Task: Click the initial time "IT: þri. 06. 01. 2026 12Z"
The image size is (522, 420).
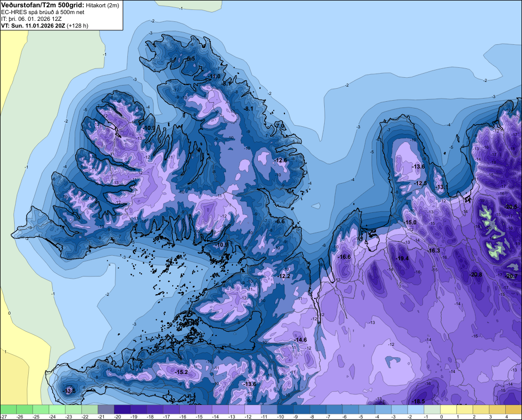Action: [x=31, y=19]
